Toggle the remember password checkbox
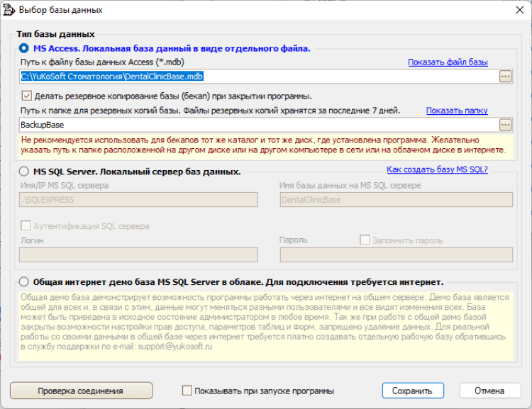532x409 pixels. pos(365,240)
